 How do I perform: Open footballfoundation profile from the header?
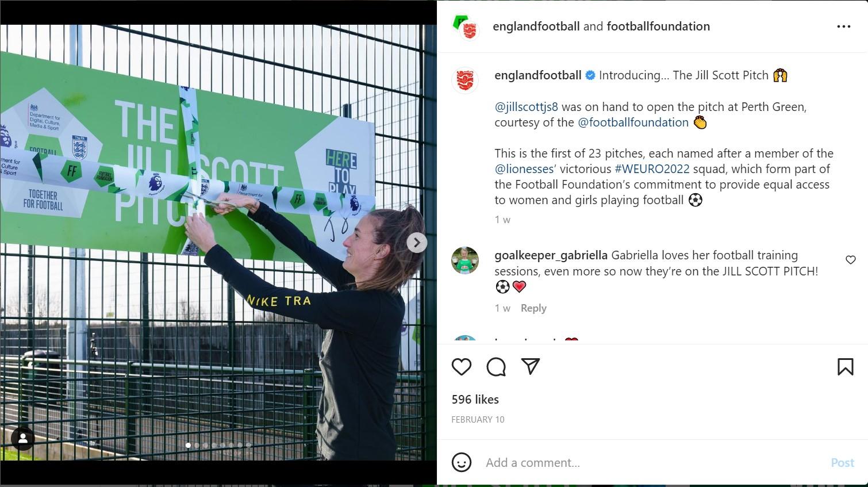pos(658,26)
